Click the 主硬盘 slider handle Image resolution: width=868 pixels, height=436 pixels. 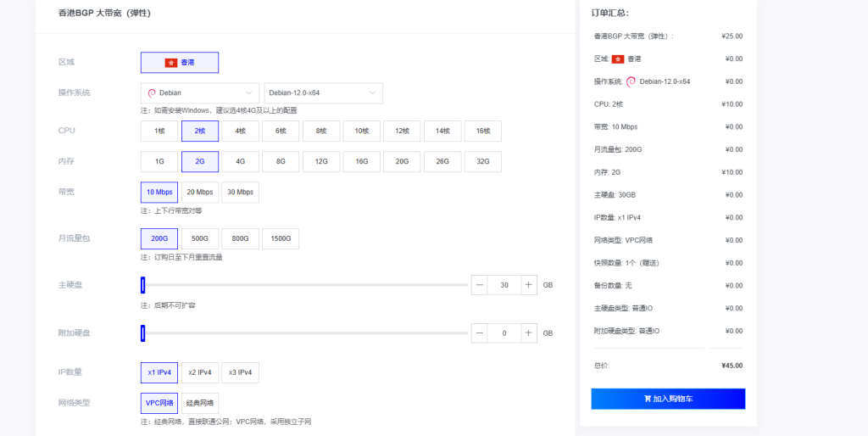coord(143,285)
